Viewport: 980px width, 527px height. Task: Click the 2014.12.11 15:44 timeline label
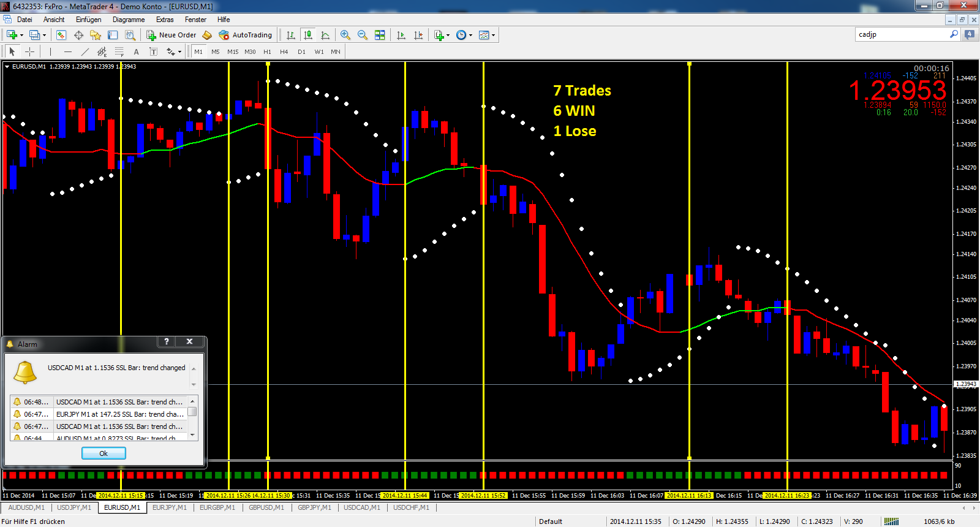(405, 495)
